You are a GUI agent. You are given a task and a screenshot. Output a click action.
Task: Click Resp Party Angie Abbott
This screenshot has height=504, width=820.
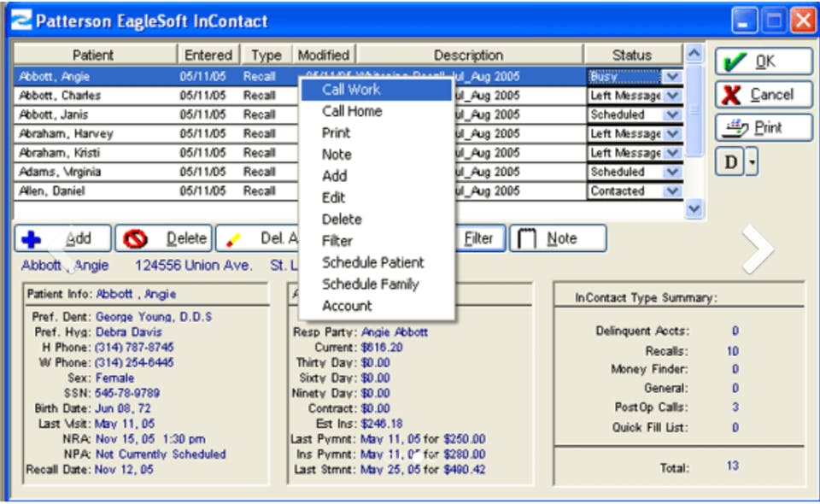(395, 332)
